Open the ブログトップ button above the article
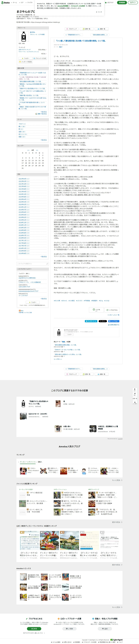This screenshot has width=139, height=644. coord(72,29)
